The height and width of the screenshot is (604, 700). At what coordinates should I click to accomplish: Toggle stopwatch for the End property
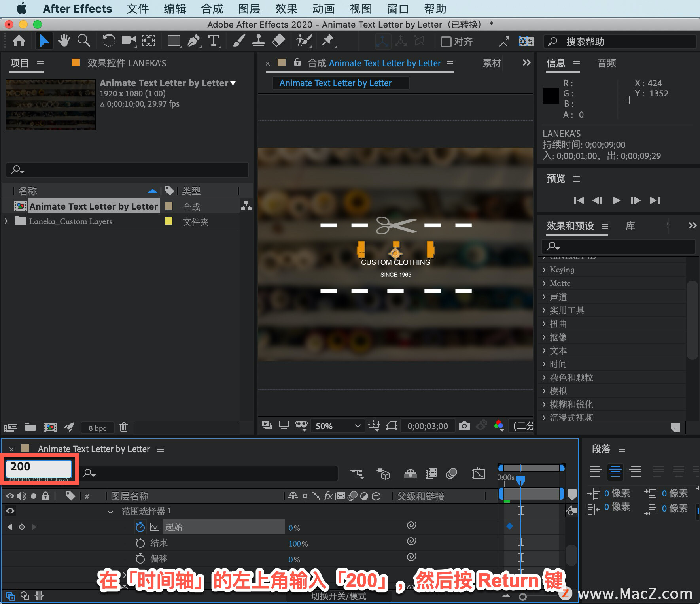click(x=140, y=543)
